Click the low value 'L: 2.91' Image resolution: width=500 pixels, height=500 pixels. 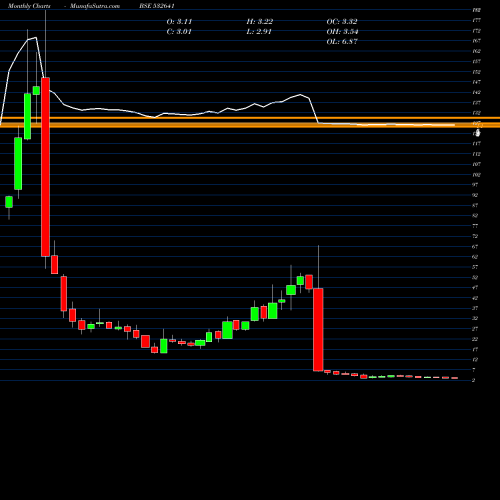tap(259, 32)
